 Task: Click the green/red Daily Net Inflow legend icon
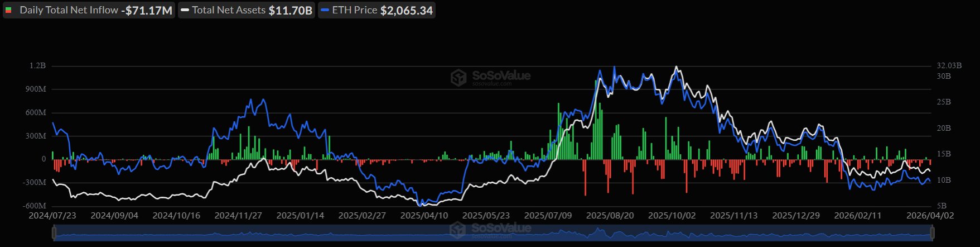tap(8, 11)
